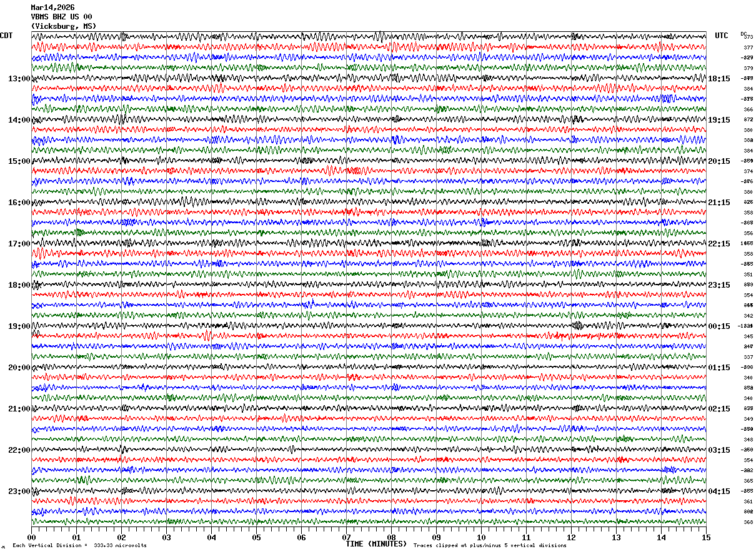Select the 20:00 CDT time label
Screen dimensions: 756x554
coord(19,368)
